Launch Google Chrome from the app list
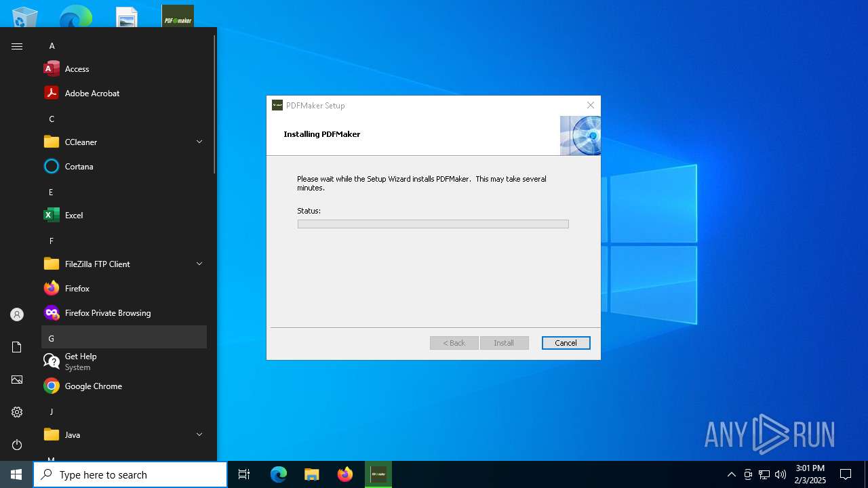The width and height of the screenshot is (868, 488). tap(124, 386)
